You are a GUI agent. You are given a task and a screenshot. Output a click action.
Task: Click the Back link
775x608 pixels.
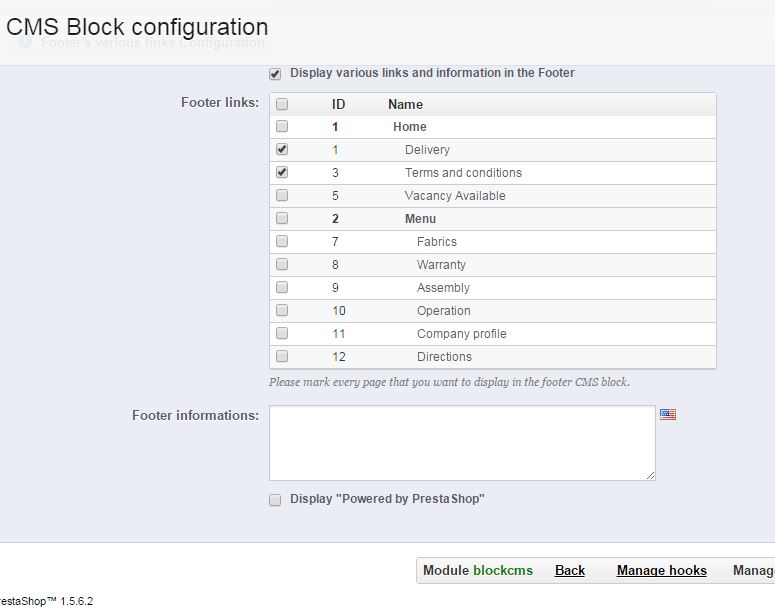570,570
